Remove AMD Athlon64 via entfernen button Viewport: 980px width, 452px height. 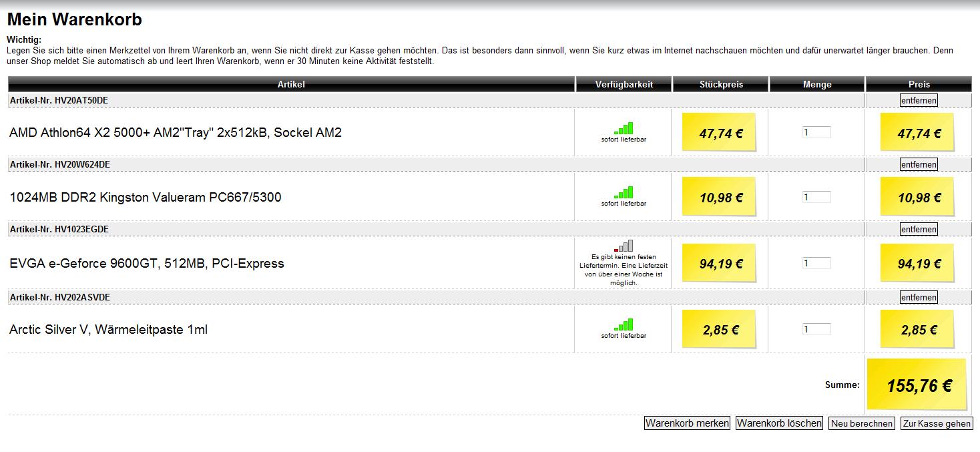click(919, 100)
